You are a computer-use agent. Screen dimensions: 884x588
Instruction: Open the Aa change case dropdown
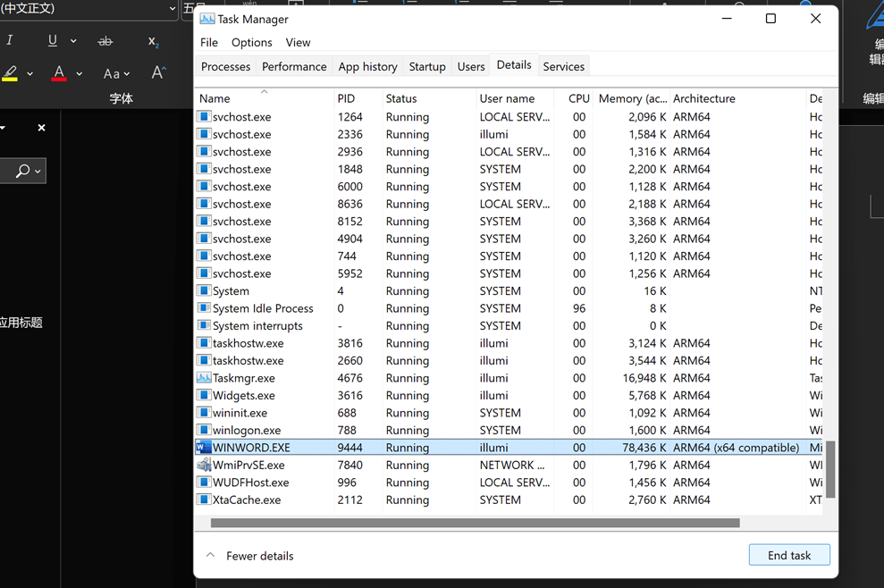pos(116,73)
